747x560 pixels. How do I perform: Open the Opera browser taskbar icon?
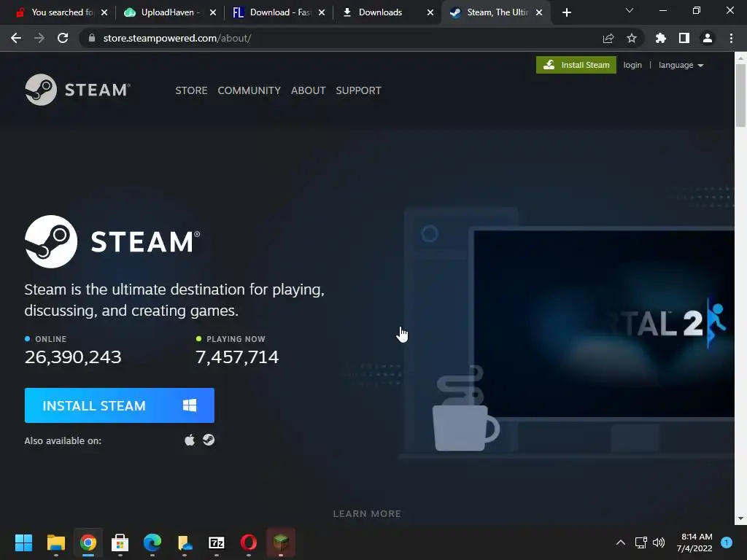(x=249, y=542)
